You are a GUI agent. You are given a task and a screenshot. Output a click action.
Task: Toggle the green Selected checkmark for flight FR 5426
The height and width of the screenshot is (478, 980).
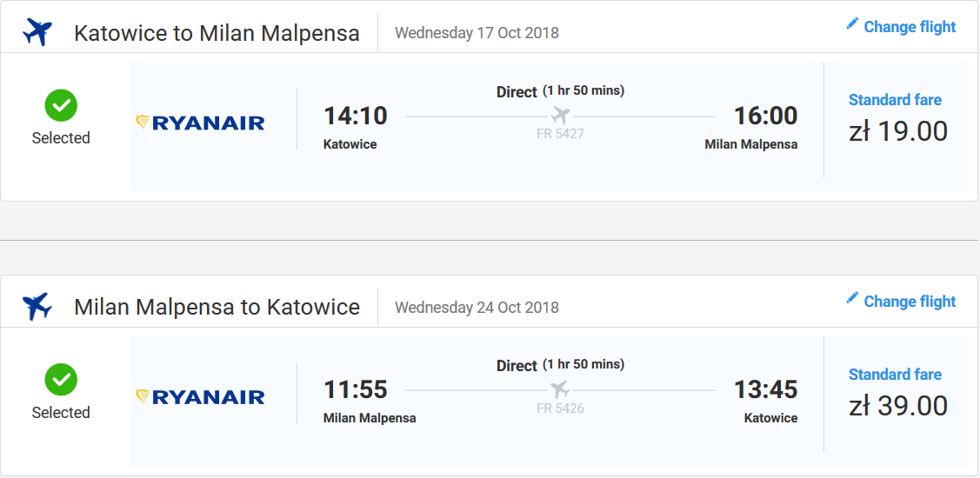(x=61, y=380)
